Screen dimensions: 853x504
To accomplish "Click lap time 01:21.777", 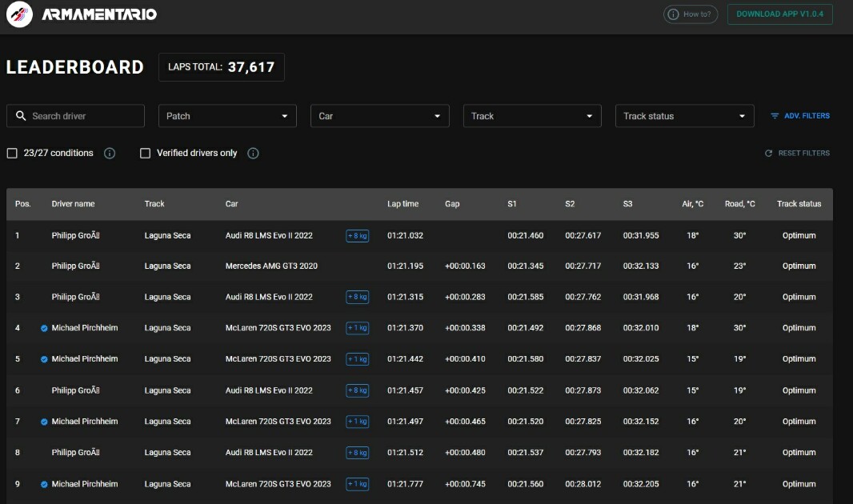I will click(x=405, y=484).
